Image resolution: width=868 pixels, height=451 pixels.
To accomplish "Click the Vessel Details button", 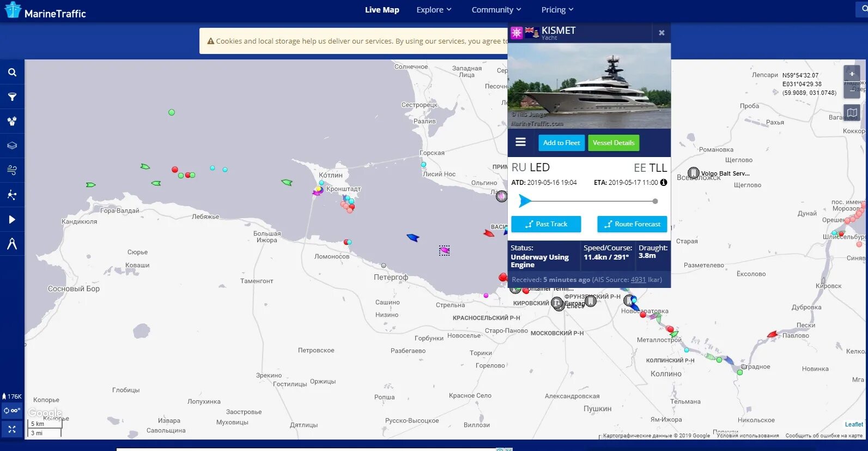I will (614, 143).
